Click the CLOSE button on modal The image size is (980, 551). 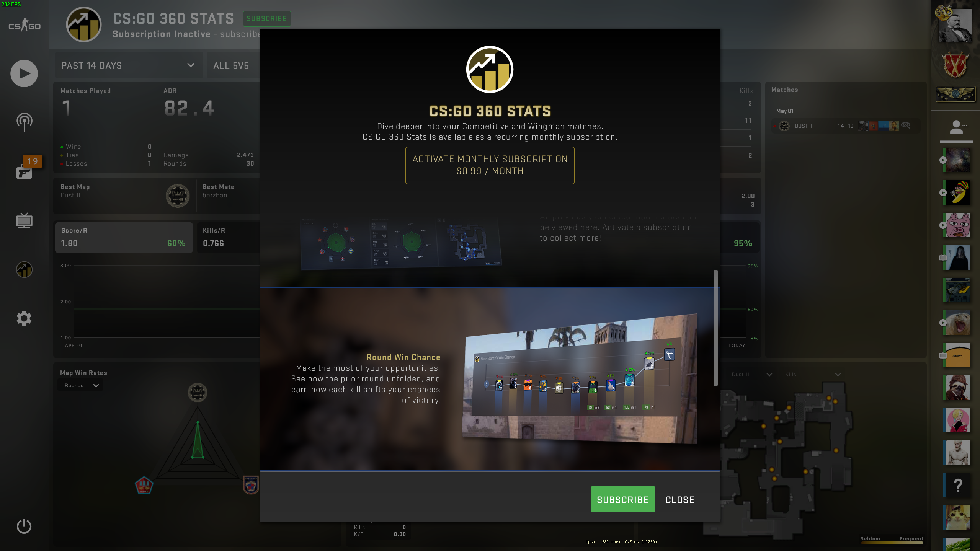[x=680, y=500]
